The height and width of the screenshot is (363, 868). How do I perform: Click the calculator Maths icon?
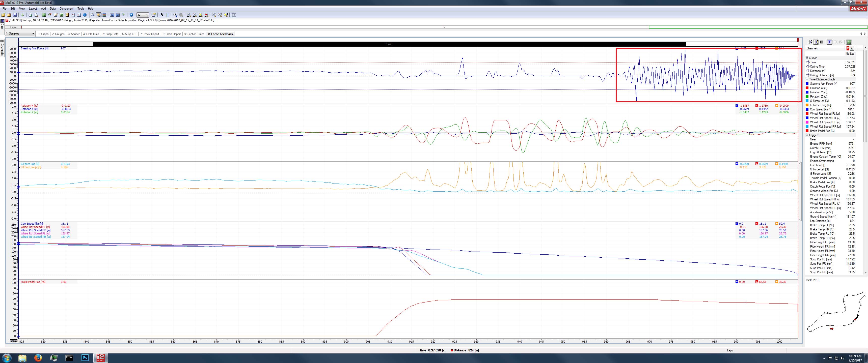[x=73, y=15]
